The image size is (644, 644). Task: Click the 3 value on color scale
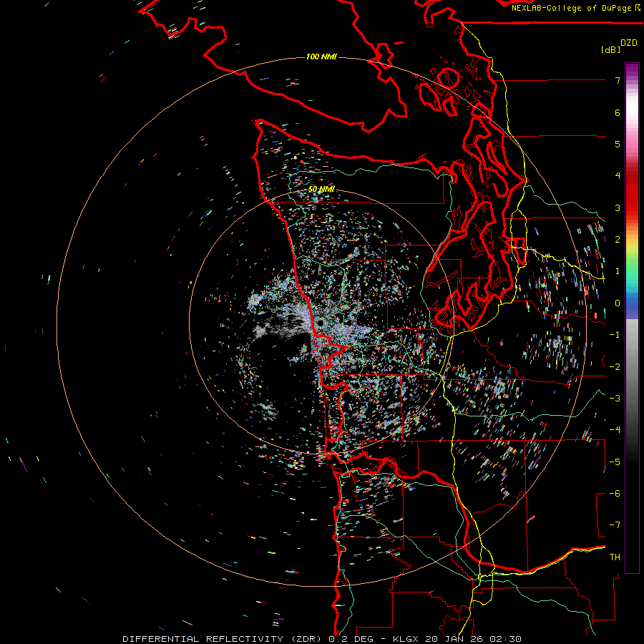(618, 208)
